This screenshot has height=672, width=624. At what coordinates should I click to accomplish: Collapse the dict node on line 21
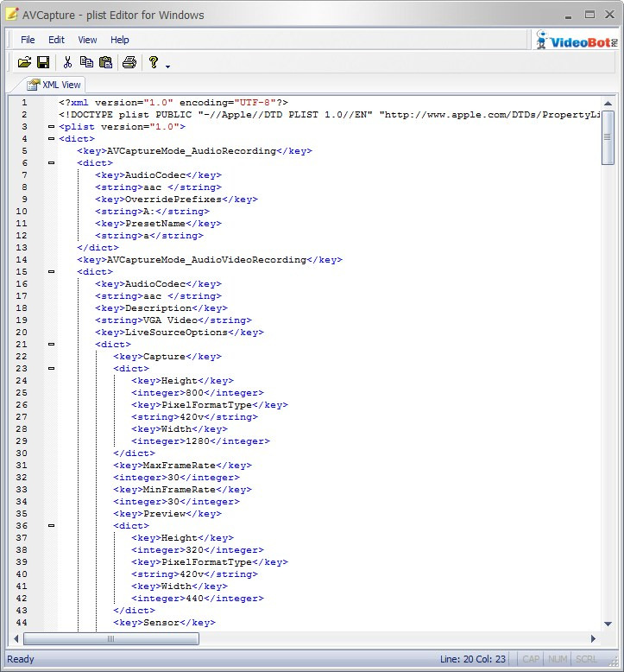pyautogui.click(x=52, y=344)
